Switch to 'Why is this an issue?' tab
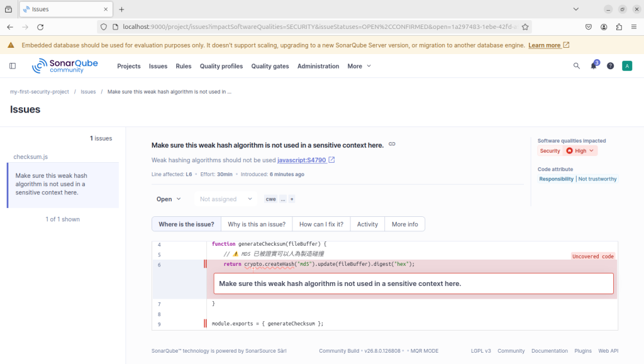Viewport: 644px width, 364px height. click(x=257, y=224)
